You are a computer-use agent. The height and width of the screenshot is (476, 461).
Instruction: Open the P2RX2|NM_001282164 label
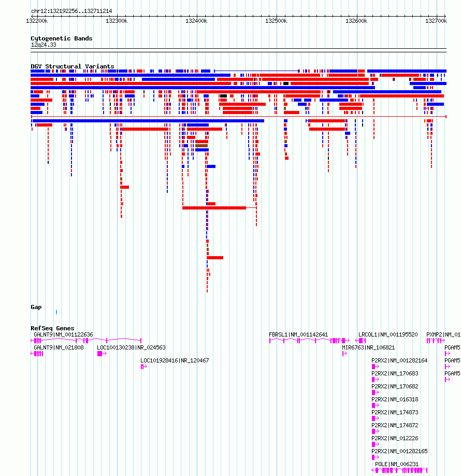[x=399, y=361]
